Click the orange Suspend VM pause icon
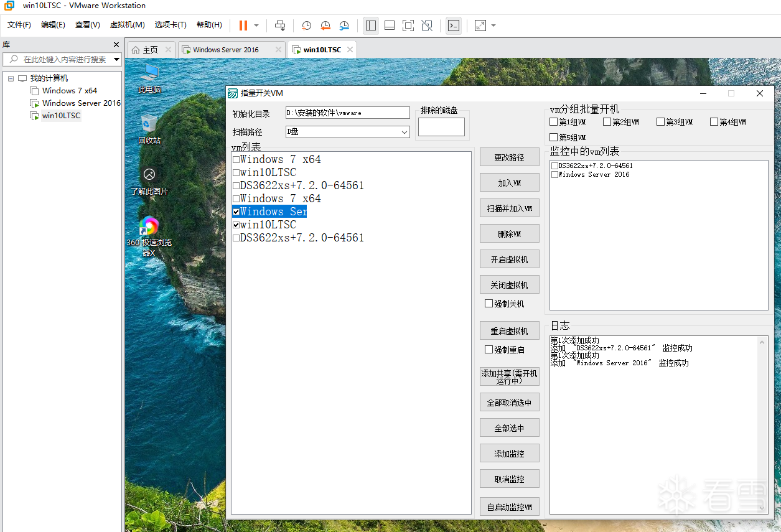The image size is (781, 532). coord(243,26)
